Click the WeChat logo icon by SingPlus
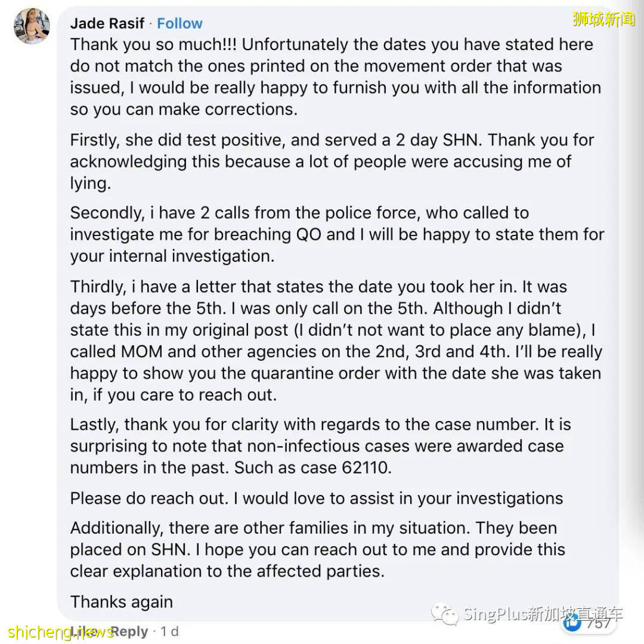Screen dimensions: 644x644 (445, 614)
